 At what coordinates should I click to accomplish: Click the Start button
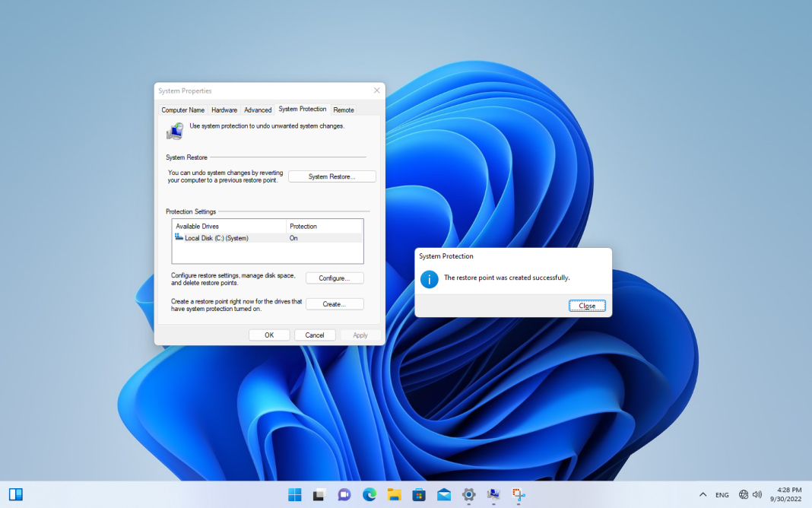(294, 494)
